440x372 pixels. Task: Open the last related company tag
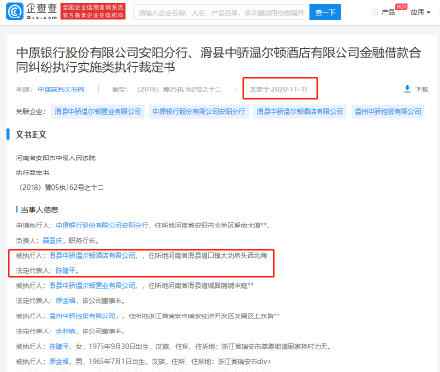388,111
